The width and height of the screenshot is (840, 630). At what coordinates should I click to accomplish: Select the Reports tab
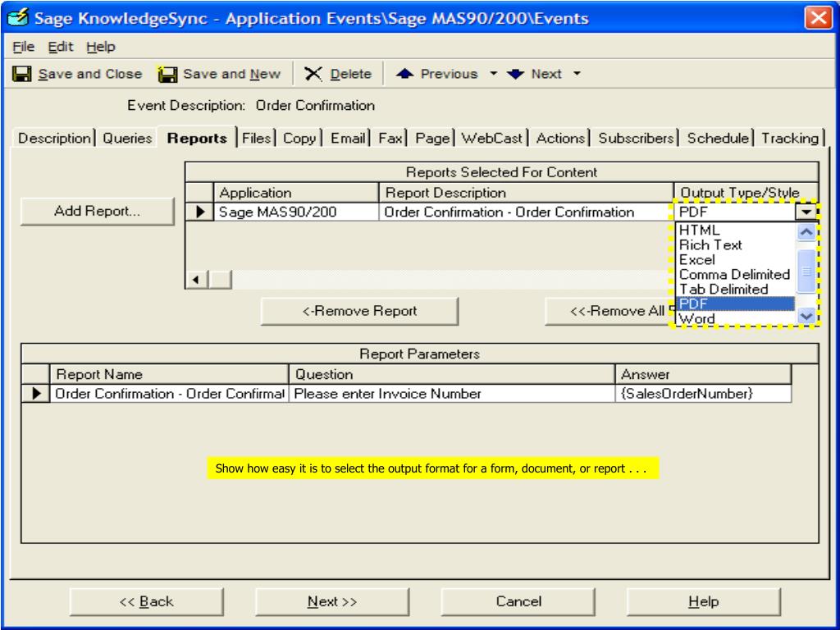197,138
